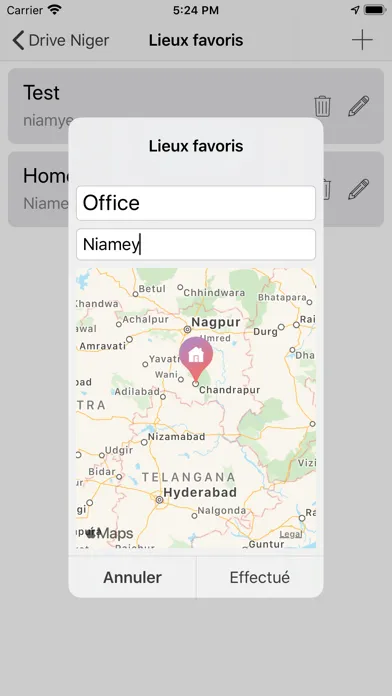Viewport: 392px width, 696px height.
Task: Tap Chhindwara label on the map
Action: pos(214,293)
